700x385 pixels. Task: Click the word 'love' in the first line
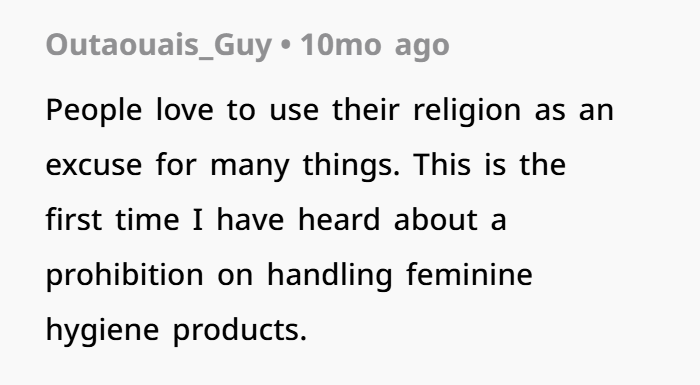184,110
